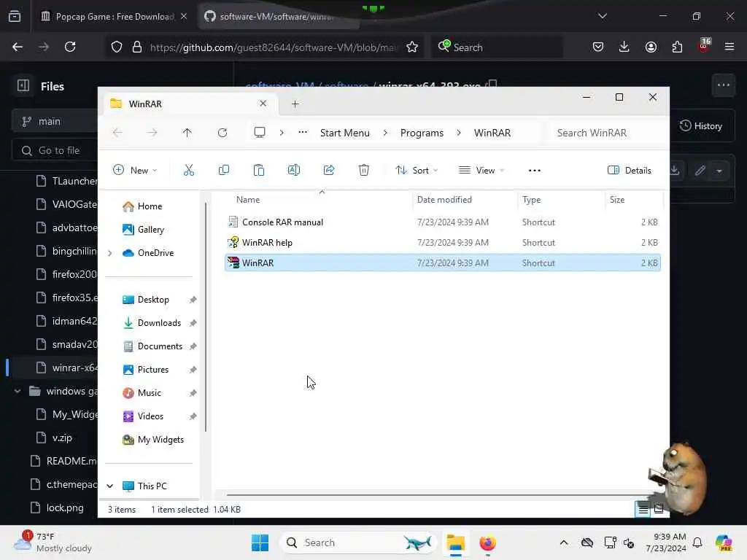Collapse GitHub file tree panel icon
This screenshot has height=560, width=747.
coord(23,86)
